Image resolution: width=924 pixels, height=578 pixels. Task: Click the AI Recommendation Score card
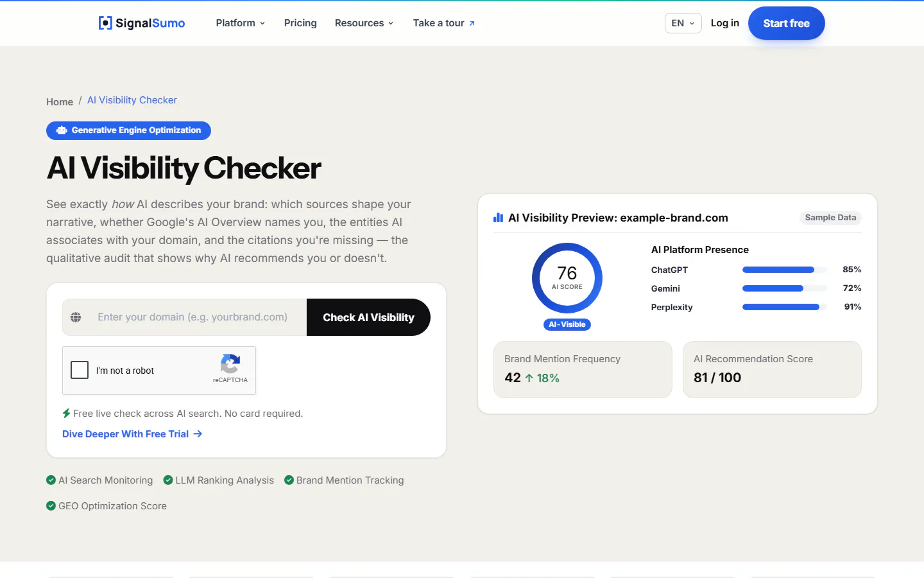coord(772,369)
